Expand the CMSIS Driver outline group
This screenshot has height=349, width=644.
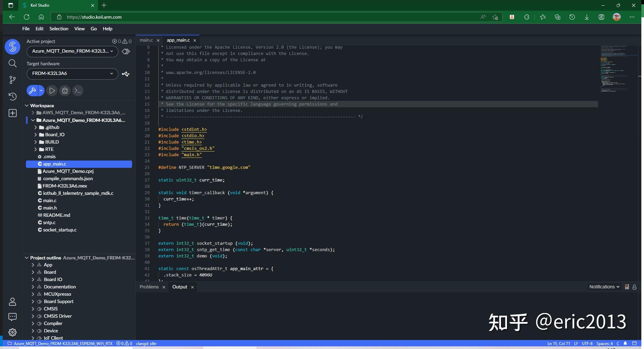pyautogui.click(x=33, y=316)
